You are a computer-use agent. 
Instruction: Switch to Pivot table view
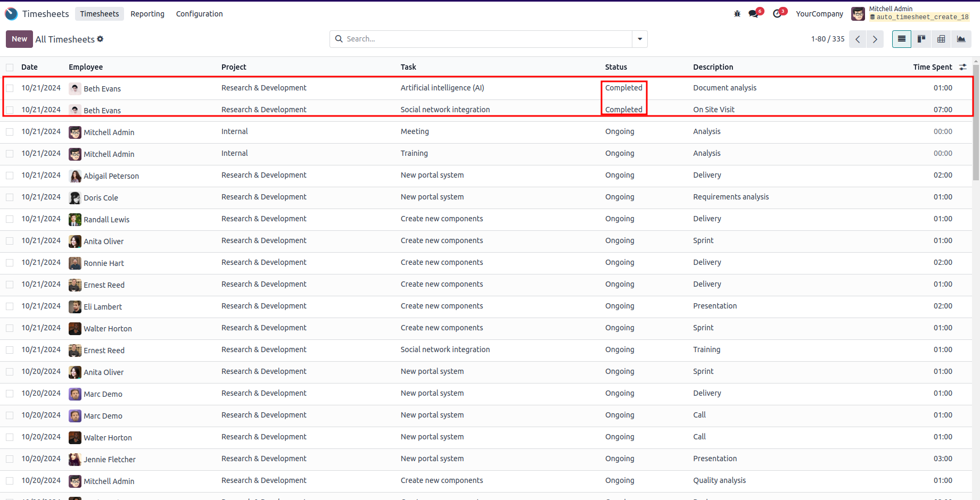(x=941, y=39)
